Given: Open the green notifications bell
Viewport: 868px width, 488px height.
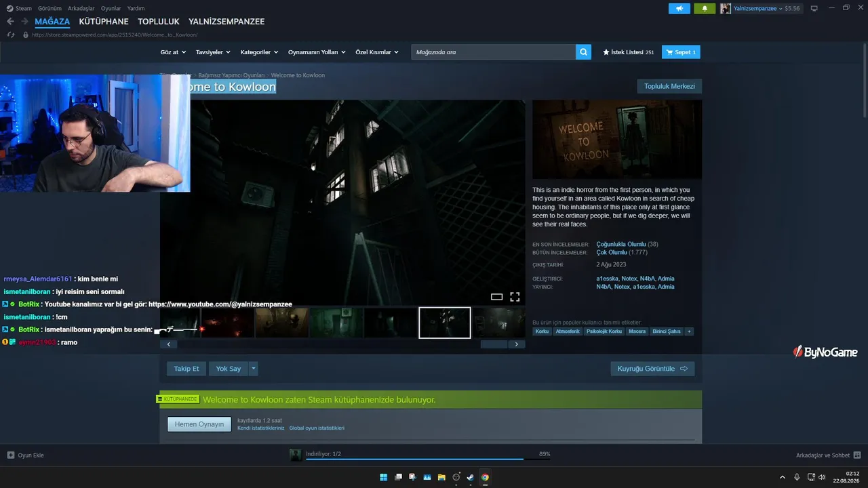Looking at the screenshot, I should (705, 8).
